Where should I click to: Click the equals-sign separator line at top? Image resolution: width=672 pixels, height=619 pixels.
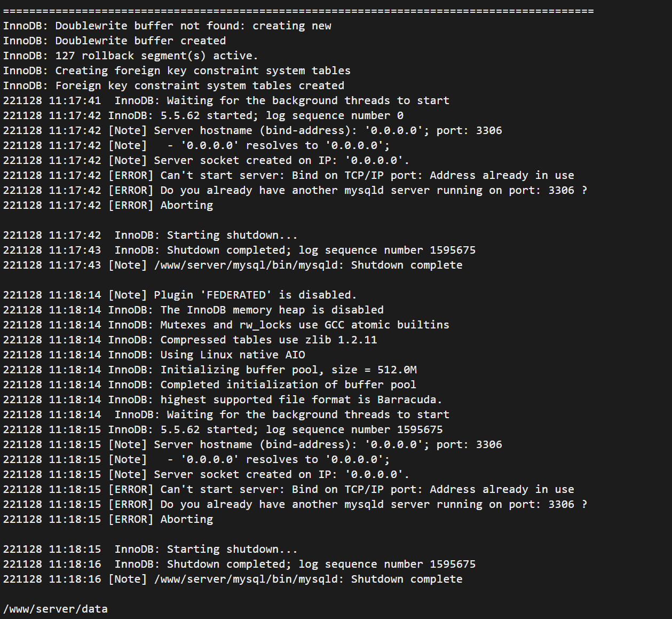298,11
